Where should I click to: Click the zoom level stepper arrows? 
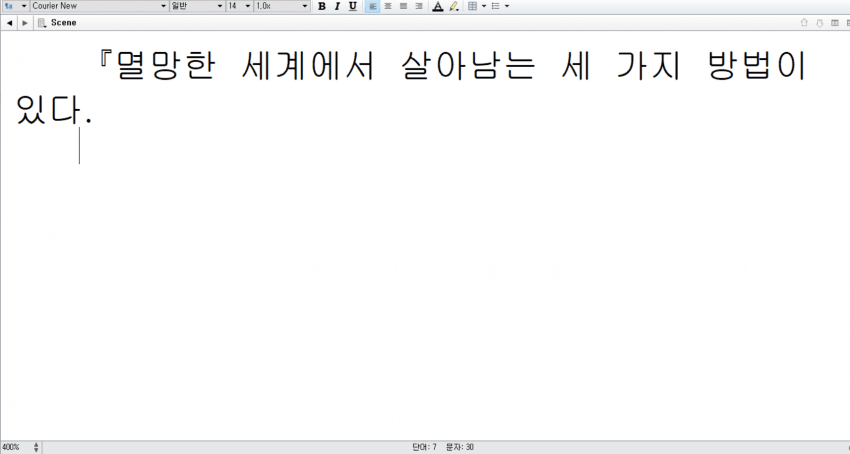36,447
